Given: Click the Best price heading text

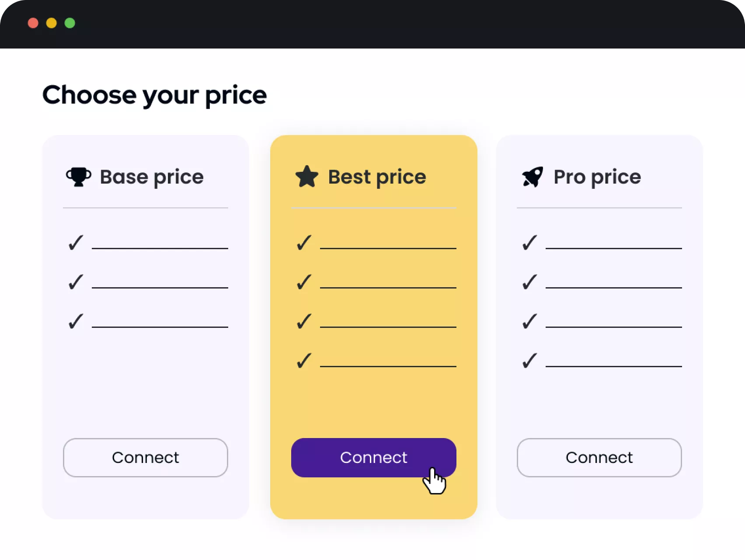Looking at the screenshot, I should [x=377, y=177].
